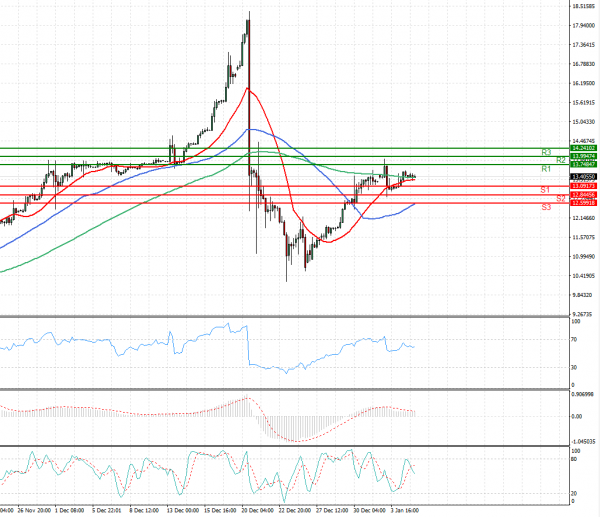Click the R2 resistance label

[561, 160]
